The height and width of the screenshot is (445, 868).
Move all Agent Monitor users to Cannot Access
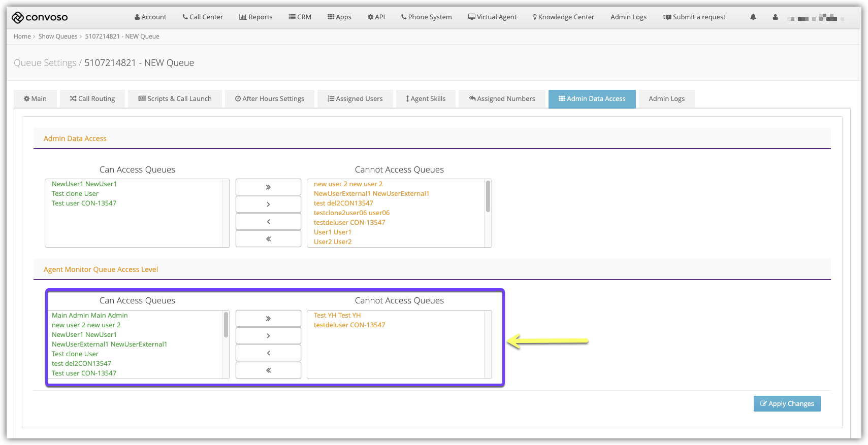(268, 319)
